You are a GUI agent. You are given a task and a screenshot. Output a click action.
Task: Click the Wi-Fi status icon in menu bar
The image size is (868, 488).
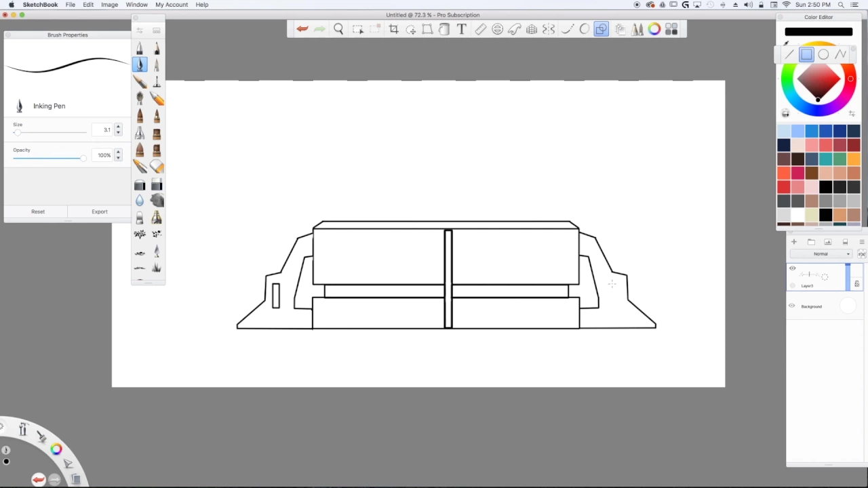tap(786, 5)
